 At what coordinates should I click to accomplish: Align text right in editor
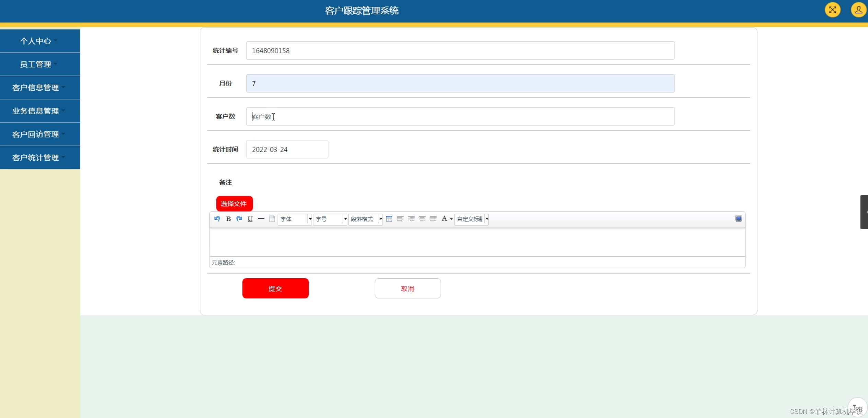[411, 219]
